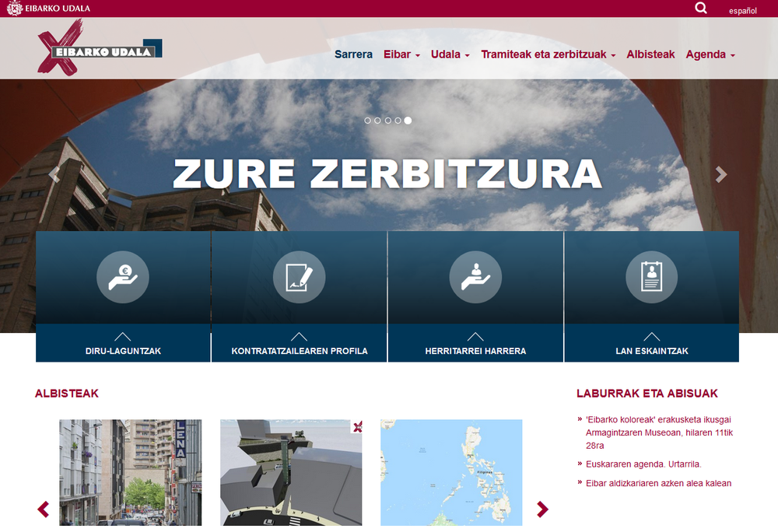Open the Albisteak menu item

pyautogui.click(x=650, y=54)
